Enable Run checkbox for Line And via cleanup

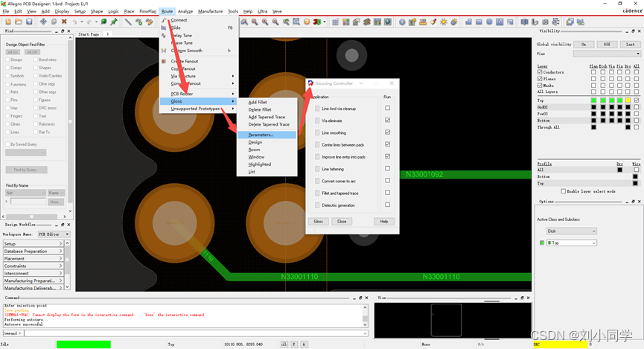pos(387,109)
